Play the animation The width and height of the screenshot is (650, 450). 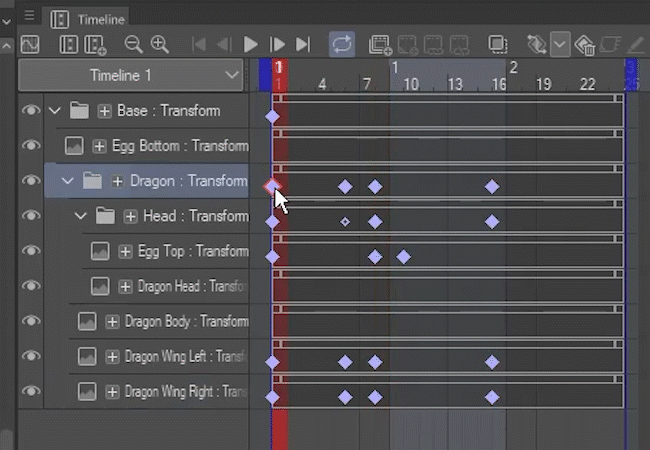pyautogui.click(x=250, y=44)
